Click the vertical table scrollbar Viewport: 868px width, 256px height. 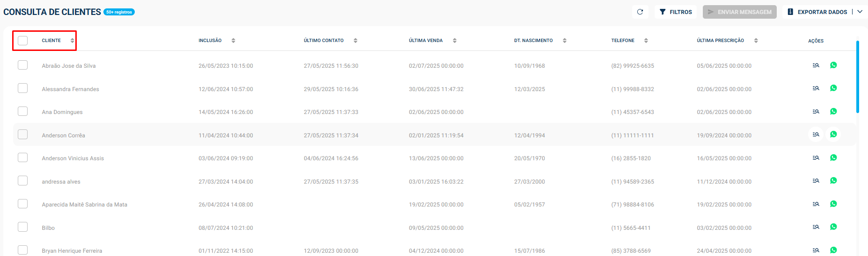pos(858,77)
